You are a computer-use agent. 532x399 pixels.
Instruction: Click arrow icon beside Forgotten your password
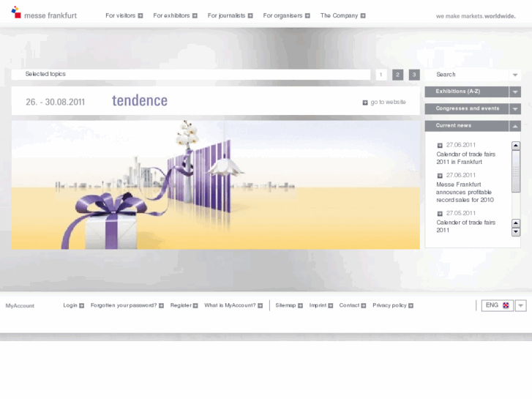161,305
